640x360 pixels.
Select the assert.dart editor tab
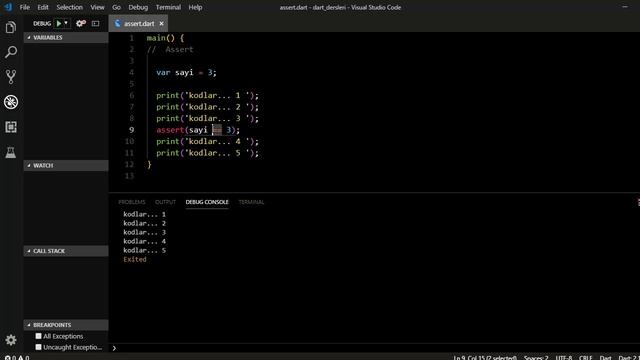(139, 24)
